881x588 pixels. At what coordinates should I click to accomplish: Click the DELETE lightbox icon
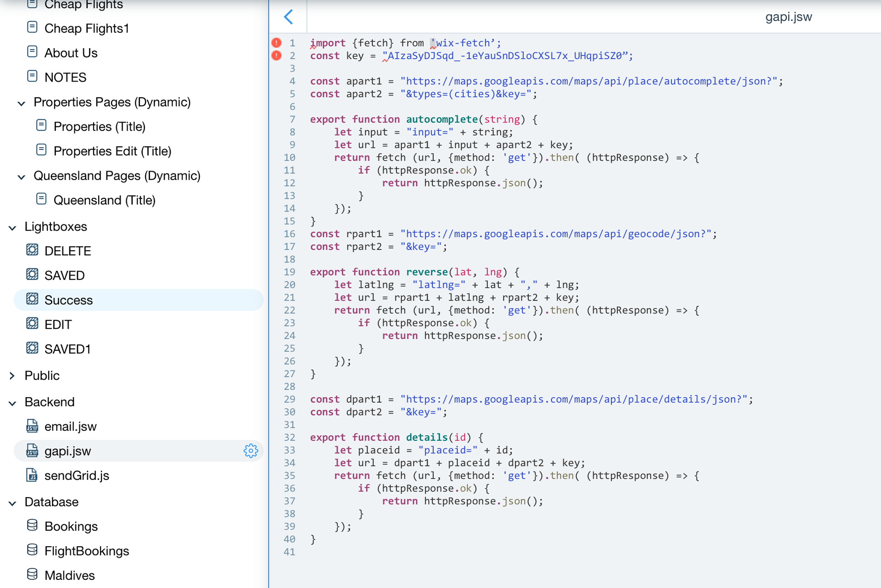[x=32, y=250]
